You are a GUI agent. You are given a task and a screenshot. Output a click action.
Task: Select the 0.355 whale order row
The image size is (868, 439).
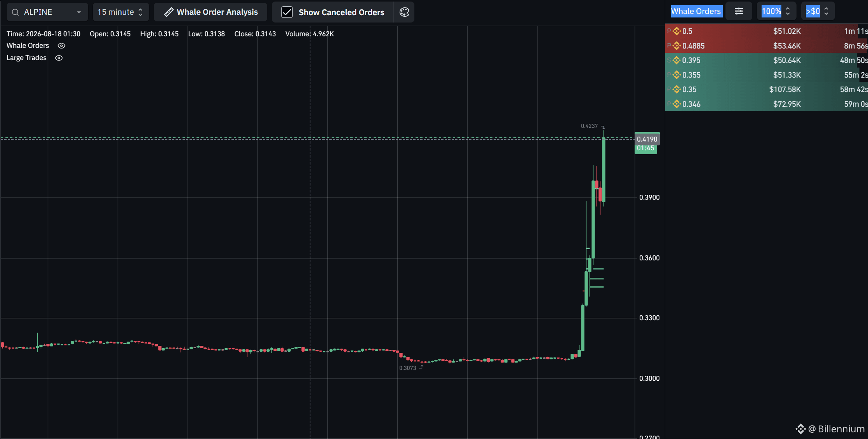coord(766,75)
